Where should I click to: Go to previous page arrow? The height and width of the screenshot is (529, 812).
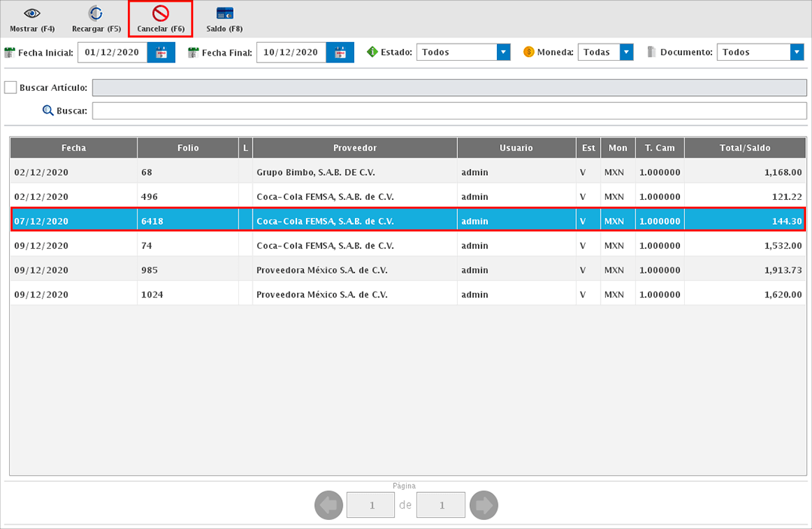(x=327, y=506)
